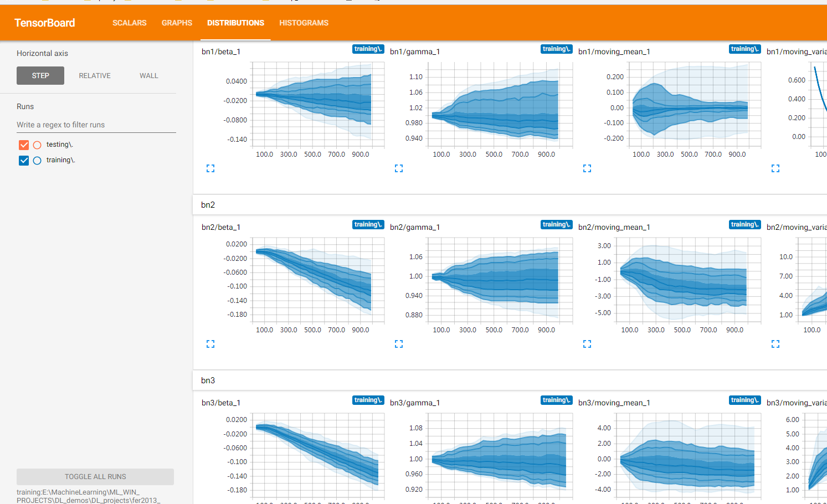
Task: Open fullscreen view of bn1/moving_mean_1
Action: click(x=587, y=168)
